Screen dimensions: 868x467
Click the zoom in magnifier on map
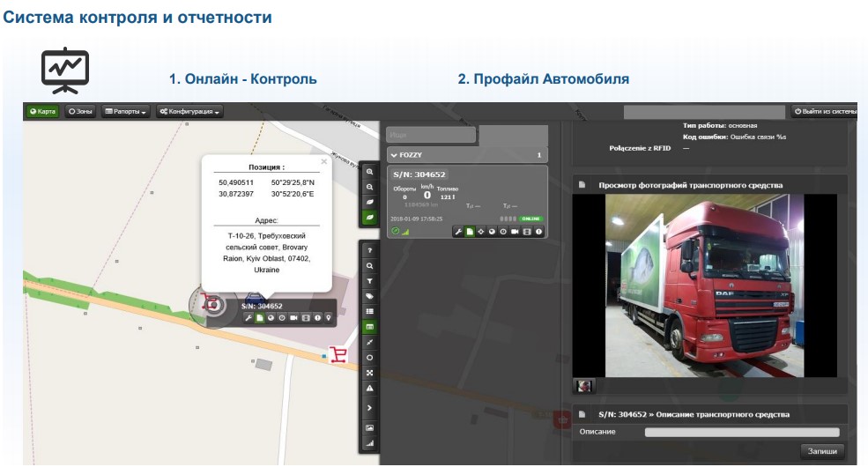(x=370, y=172)
